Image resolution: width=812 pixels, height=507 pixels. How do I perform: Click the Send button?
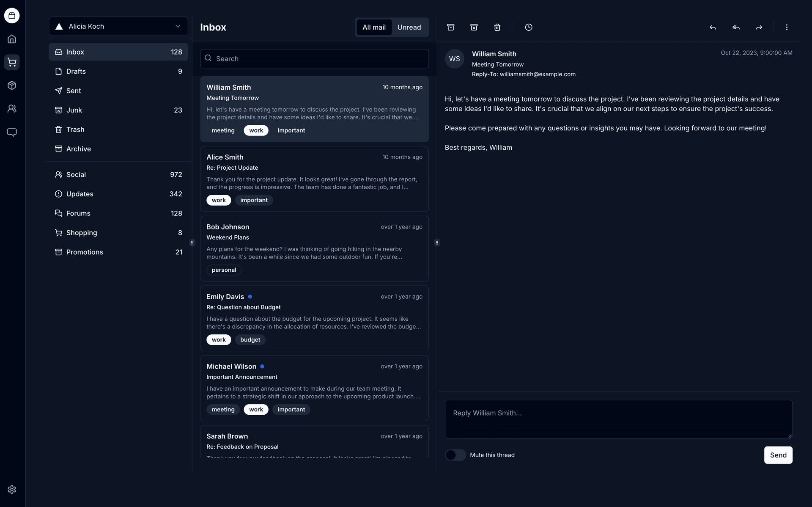[x=778, y=455]
